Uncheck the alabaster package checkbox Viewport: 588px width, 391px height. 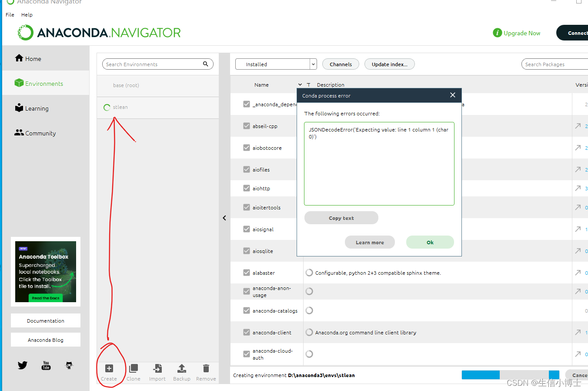pos(247,273)
